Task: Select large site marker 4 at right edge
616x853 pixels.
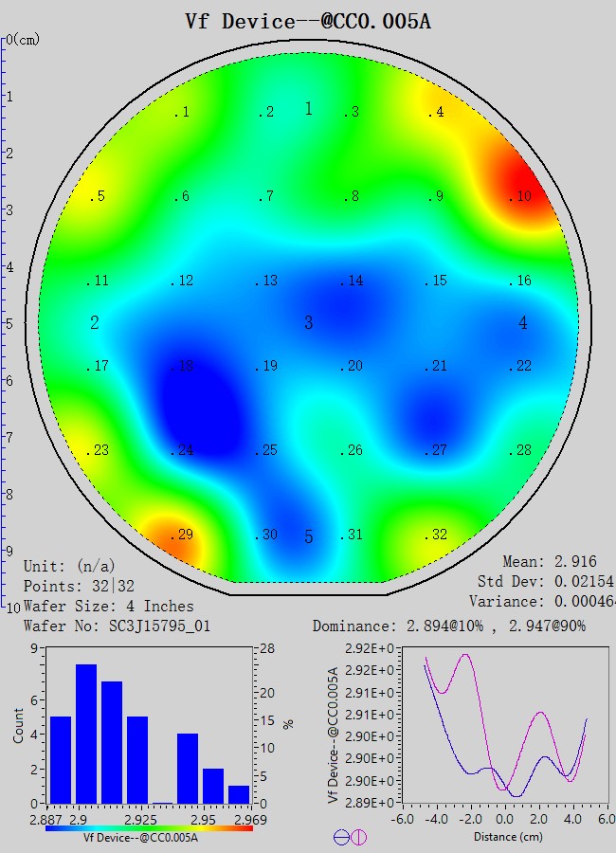Action: tap(523, 323)
